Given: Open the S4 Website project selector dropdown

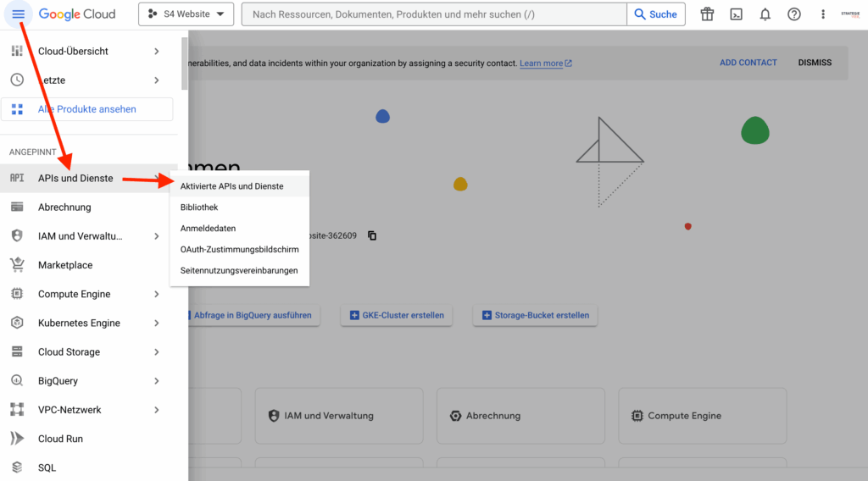Looking at the screenshot, I should pos(186,14).
